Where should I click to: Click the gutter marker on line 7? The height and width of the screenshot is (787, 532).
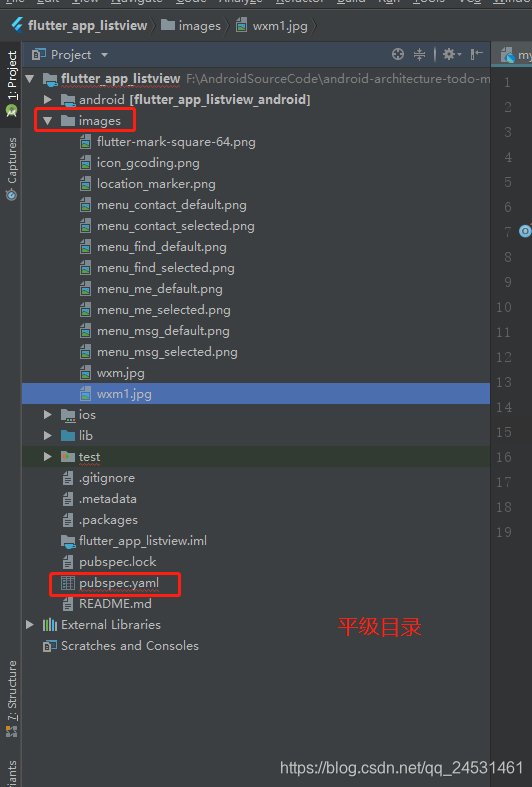point(525,231)
